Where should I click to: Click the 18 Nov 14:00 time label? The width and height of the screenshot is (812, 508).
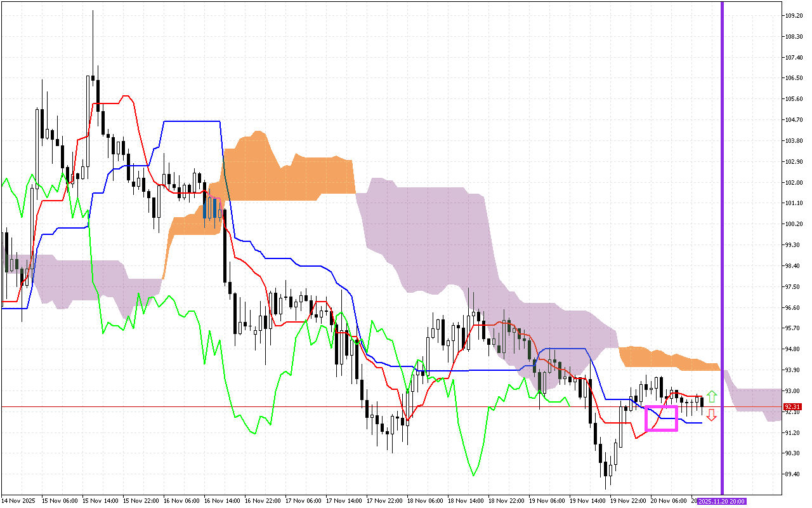(x=468, y=501)
